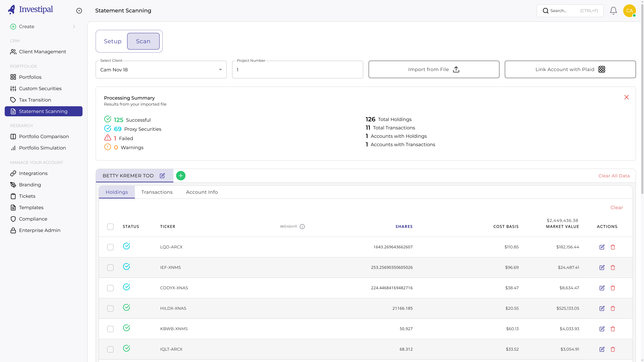The image size is (644, 362).
Task: Open Branding in sidebar
Action: (44, 185)
